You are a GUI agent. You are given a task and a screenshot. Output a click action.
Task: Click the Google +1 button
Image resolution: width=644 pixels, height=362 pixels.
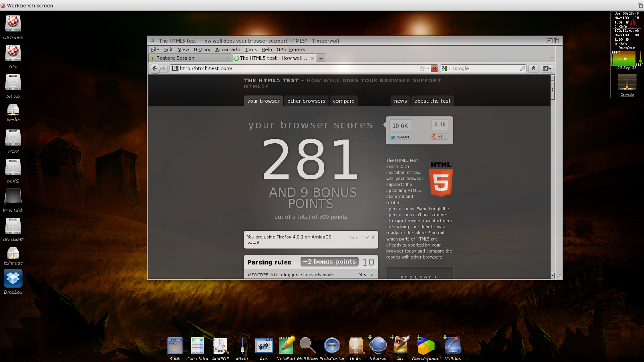[x=439, y=137]
